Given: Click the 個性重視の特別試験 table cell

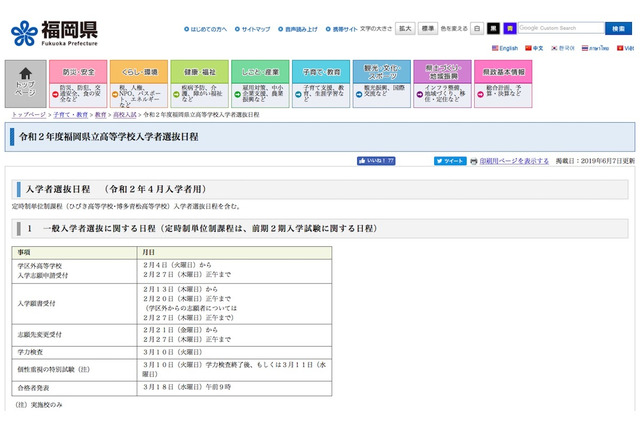Looking at the screenshot, I should (x=74, y=370).
